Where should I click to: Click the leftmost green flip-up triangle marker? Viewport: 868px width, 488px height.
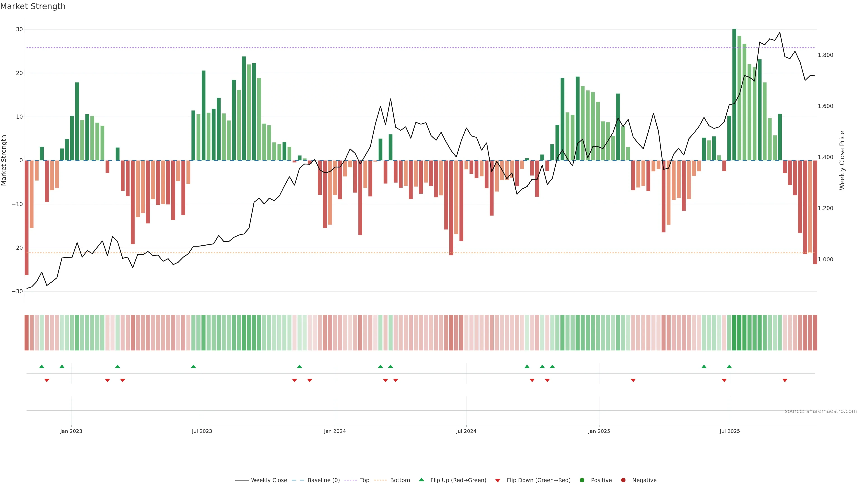42,366
